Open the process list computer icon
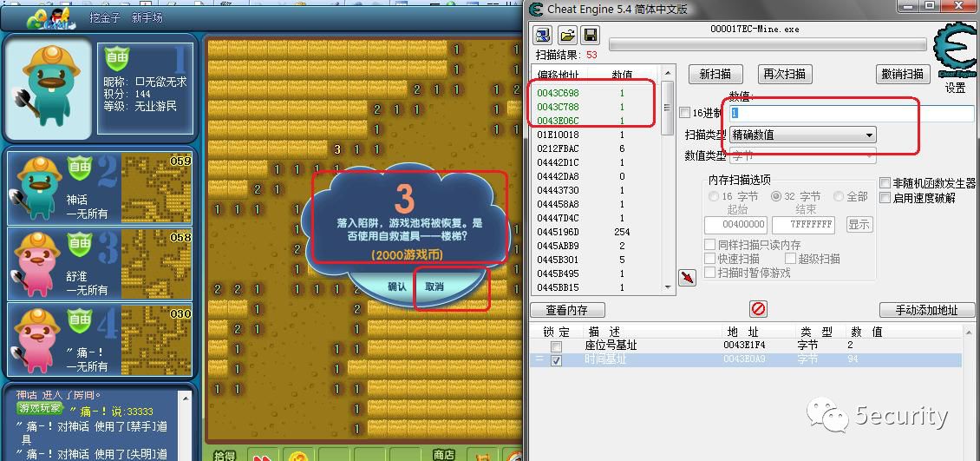Image resolution: width=980 pixels, height=461 pixels. pos(544,35)
